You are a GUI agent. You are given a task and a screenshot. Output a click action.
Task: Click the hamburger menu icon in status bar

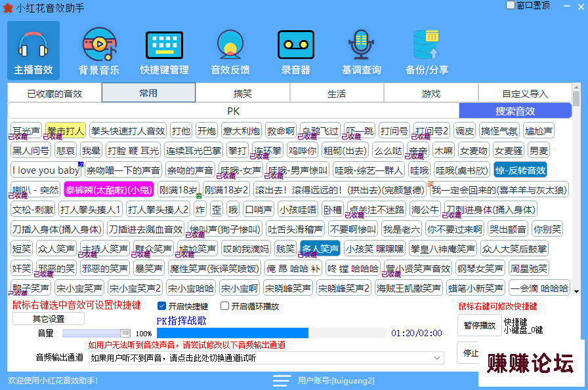coord(282,381)
